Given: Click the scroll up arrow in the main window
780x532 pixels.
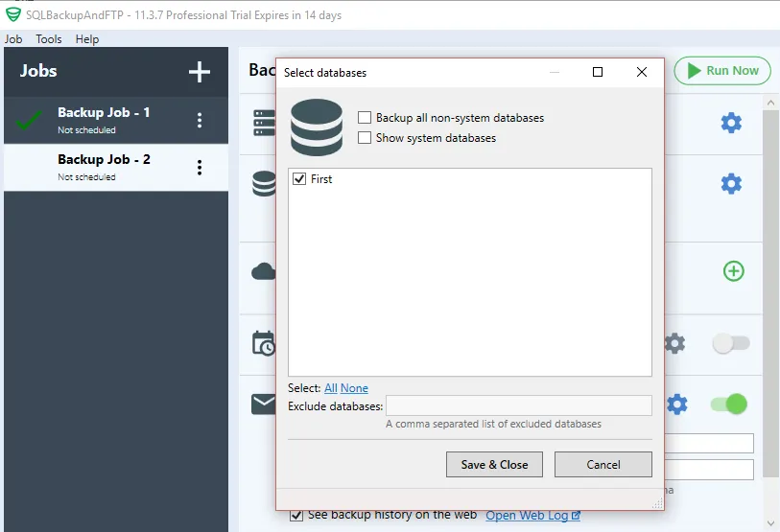Looking at the screenshot, I should 770,103.
